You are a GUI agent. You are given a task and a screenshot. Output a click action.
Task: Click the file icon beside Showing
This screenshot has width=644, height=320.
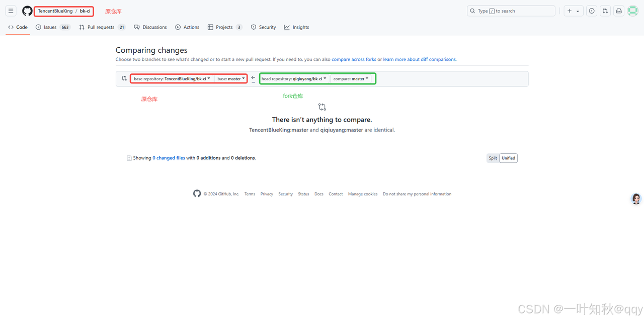[x=129, y=158]
